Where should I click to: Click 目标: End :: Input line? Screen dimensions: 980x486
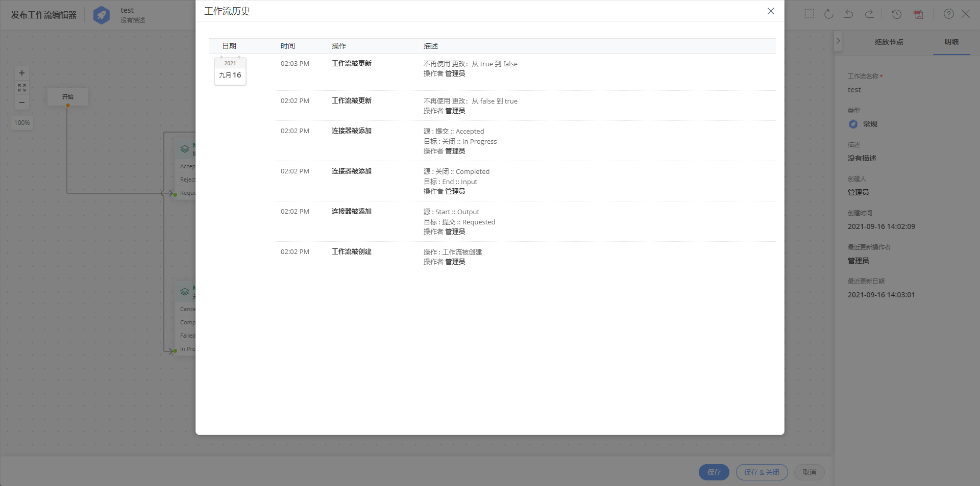pyautogui.click(x=450, y=182)
